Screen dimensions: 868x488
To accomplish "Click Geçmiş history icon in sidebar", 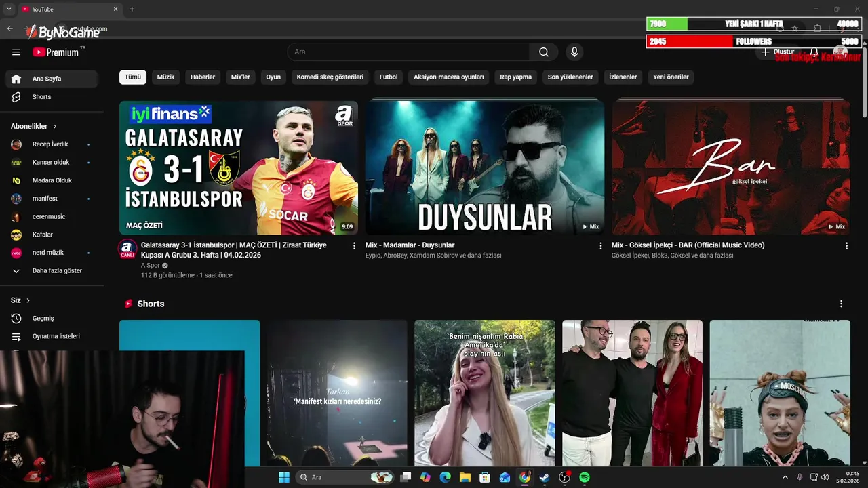I will (16, 319).
